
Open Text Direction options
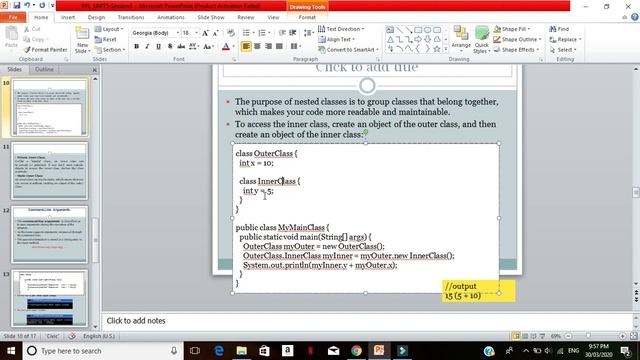coord(341,29)
